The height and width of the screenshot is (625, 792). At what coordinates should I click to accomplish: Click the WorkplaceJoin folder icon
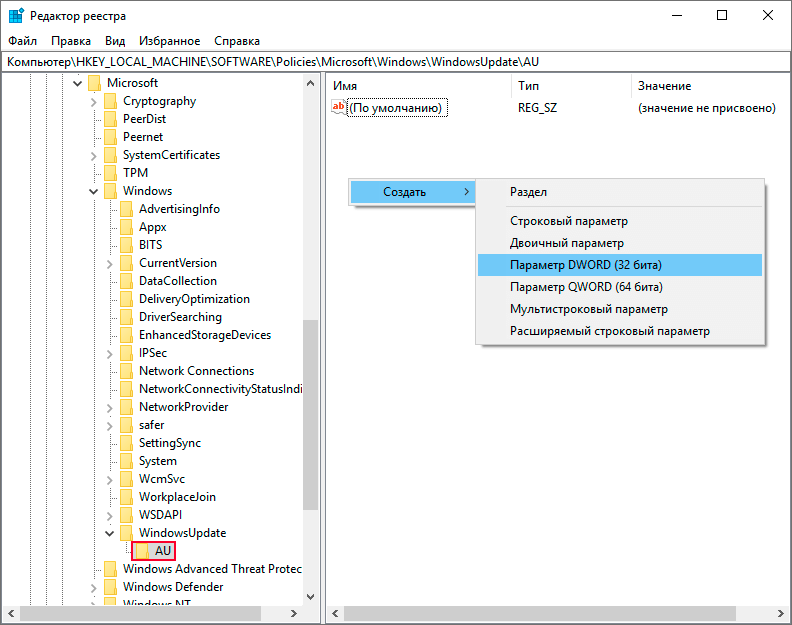pos(127,497)
